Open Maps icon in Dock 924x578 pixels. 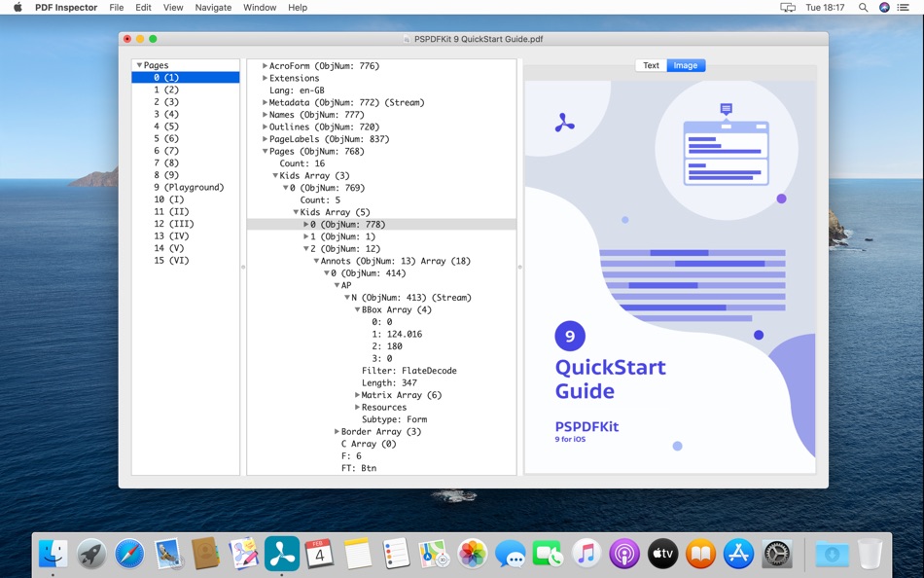[x=434, y=554]
